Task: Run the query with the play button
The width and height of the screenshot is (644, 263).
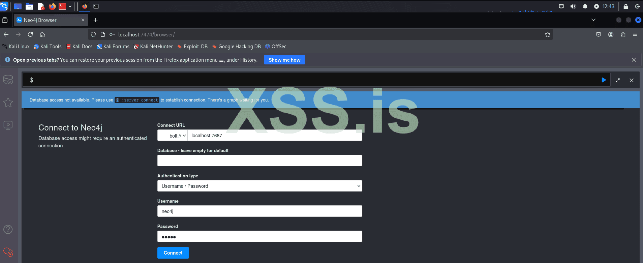Action: click(604, 80)
